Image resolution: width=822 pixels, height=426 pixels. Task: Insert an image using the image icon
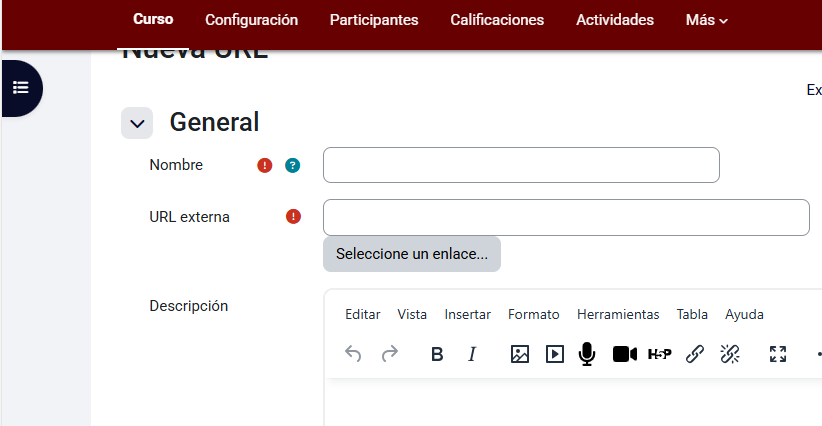(519, 353)
